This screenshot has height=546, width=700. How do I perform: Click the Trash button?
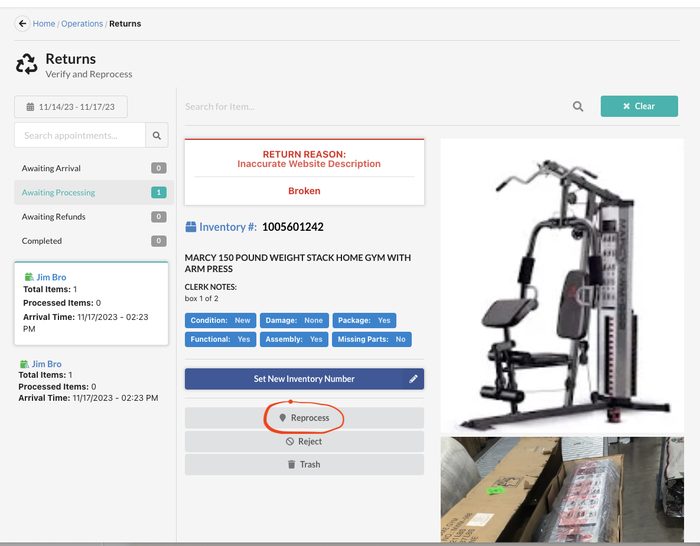304,464
